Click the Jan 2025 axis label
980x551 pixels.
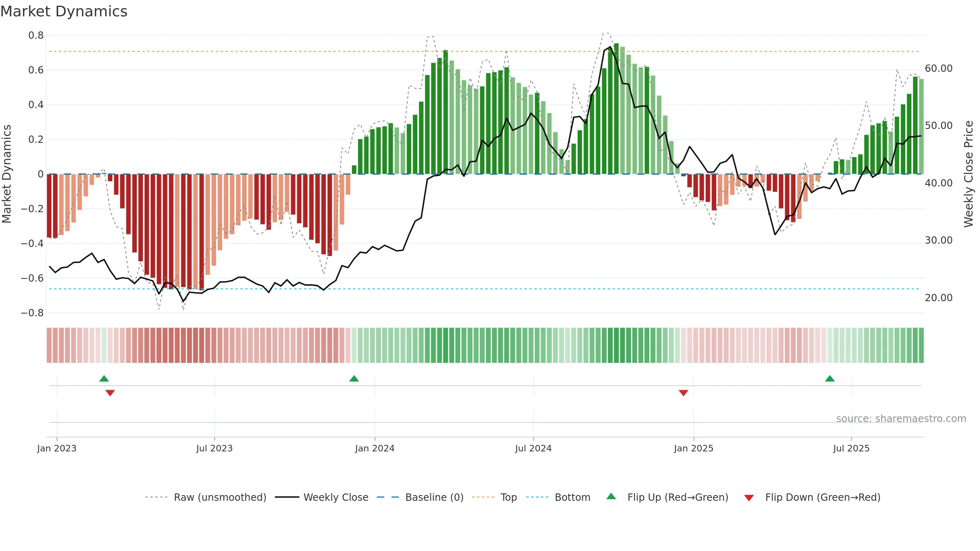pyautogui.click(x=694, y=448)
